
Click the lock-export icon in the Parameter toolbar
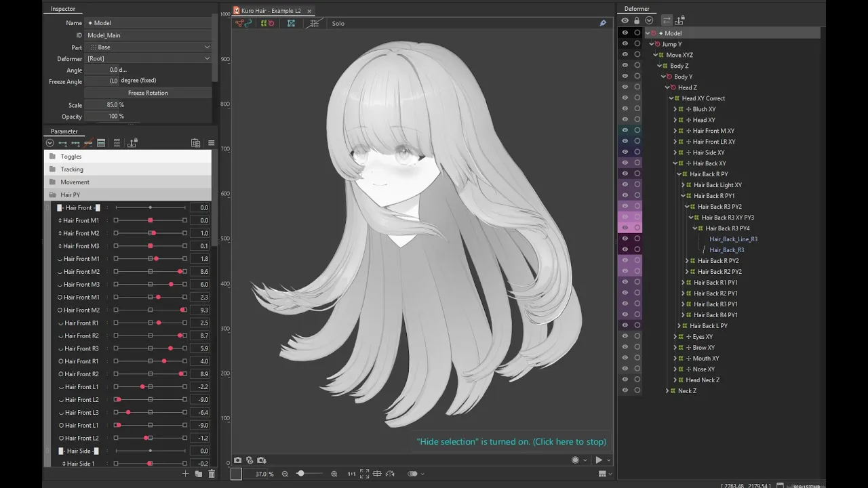pos(133,142)
